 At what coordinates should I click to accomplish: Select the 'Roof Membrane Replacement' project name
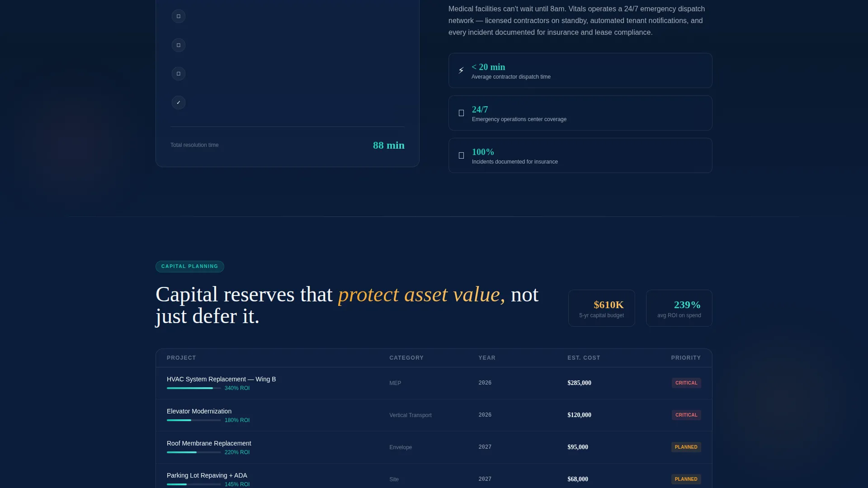[x=209, y=443]
